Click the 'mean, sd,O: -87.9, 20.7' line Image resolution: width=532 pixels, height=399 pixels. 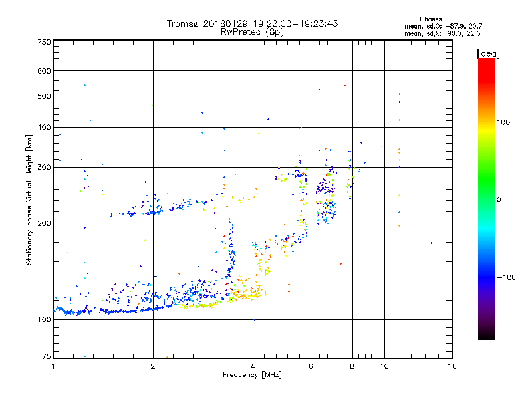[x=443, y=26]
